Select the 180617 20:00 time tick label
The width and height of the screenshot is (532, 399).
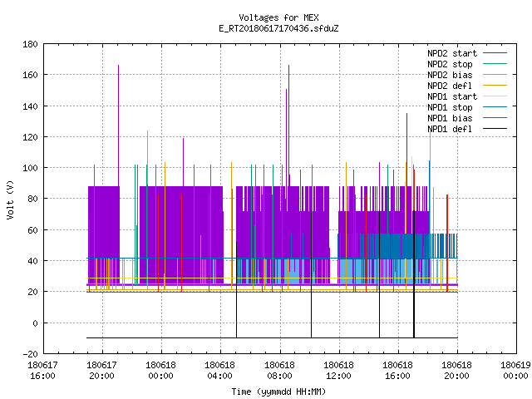[x=101, y=371]
